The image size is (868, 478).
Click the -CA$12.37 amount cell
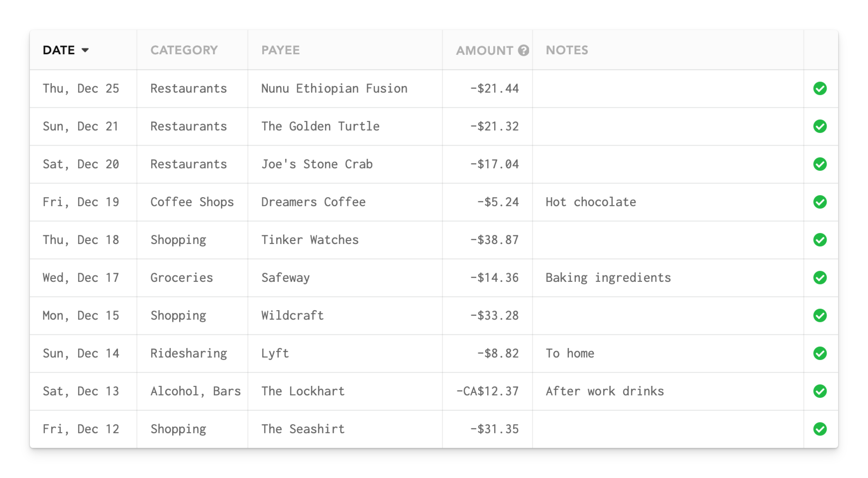(x=487, y=391)
